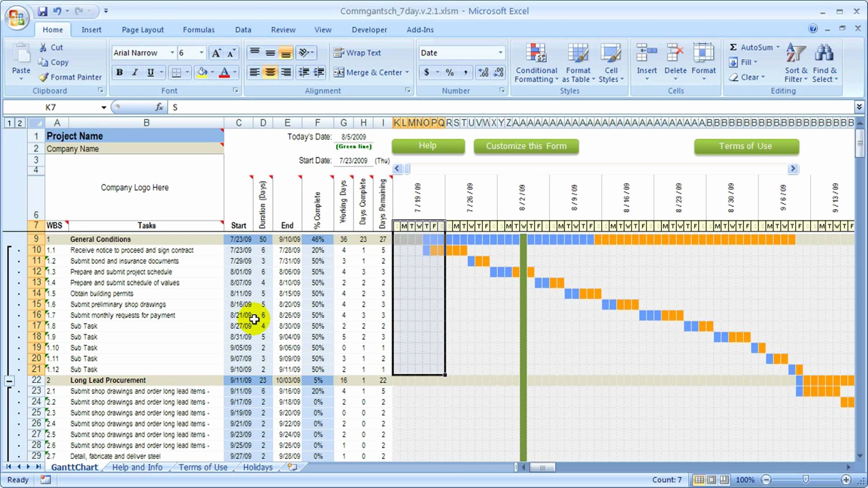Click inside the formula bar input
The width and height of the screenshot is (868, 488).
coord(511,107)
